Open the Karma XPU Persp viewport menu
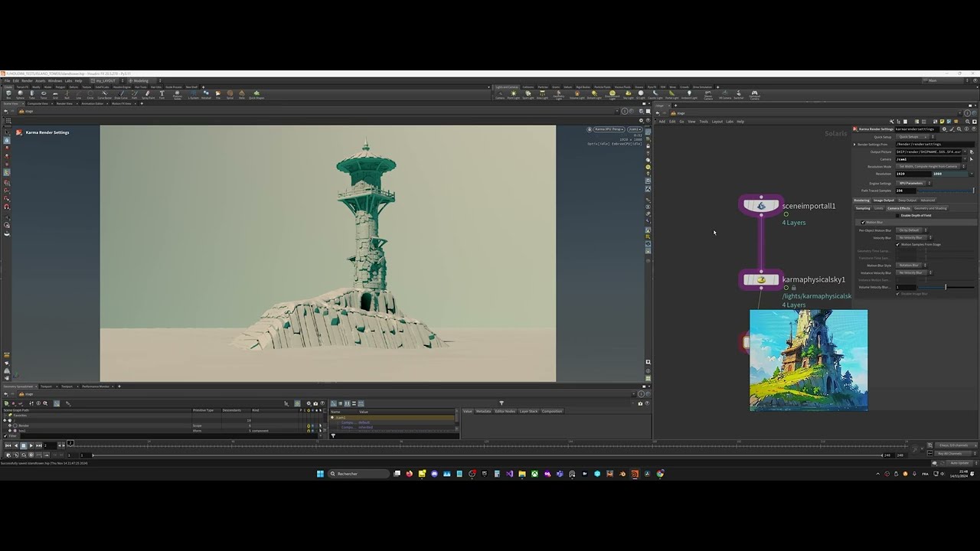 [x=609, y=129]
